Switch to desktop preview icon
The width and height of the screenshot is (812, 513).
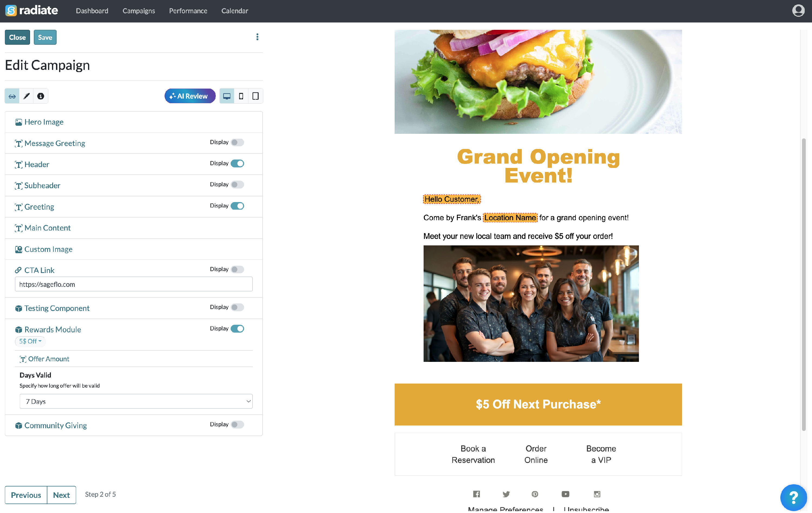pos(227,96)
